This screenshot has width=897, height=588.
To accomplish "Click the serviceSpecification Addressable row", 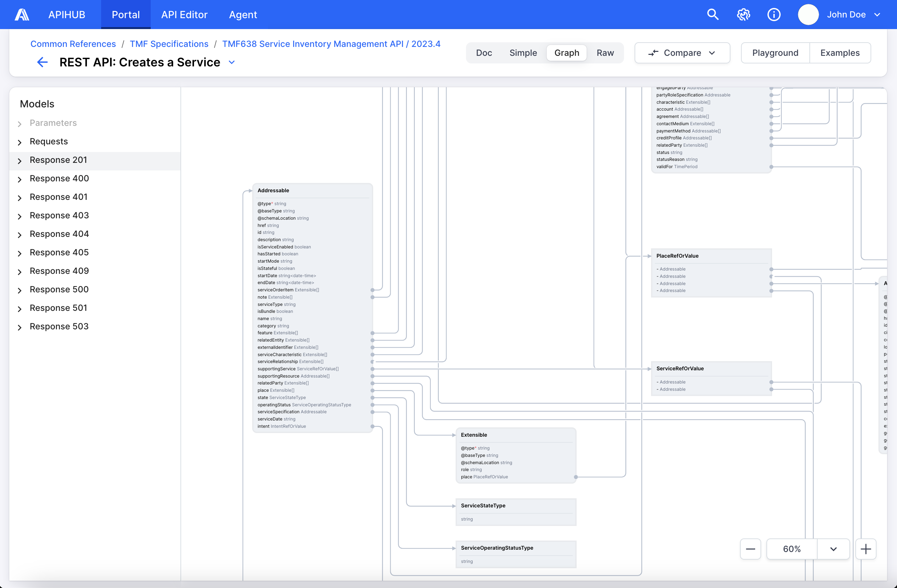I will pyautogui.click(x=312, y=412).
